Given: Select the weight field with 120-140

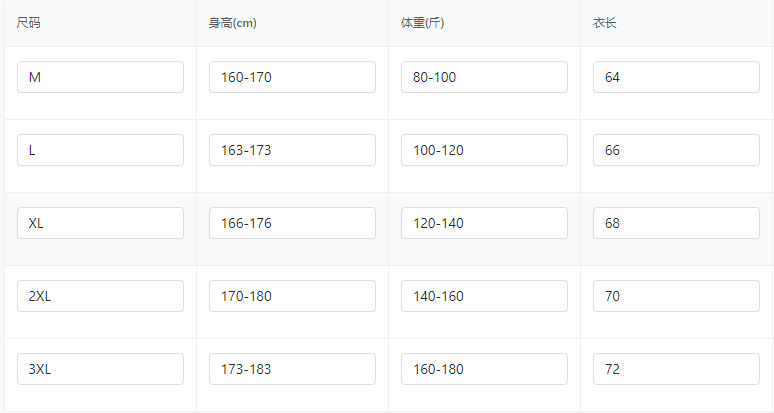Looking at the screenshot, I should tap(484, 223).
